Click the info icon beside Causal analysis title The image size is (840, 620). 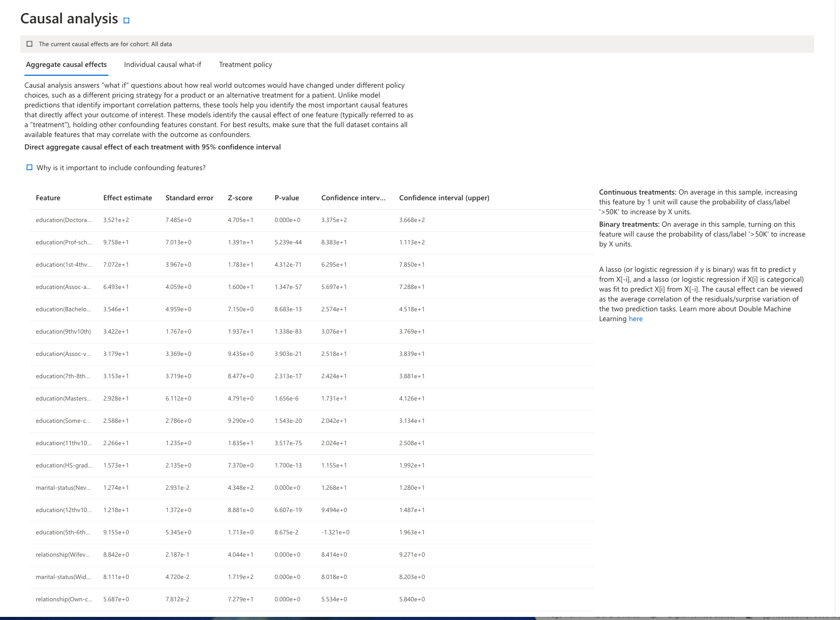tap(126, 21)
